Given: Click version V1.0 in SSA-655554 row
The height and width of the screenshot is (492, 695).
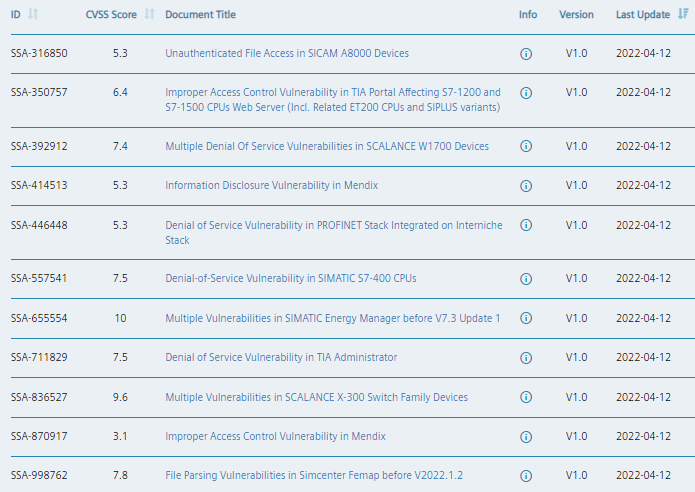Looking at the screenshot, I should tap(576, 318).
